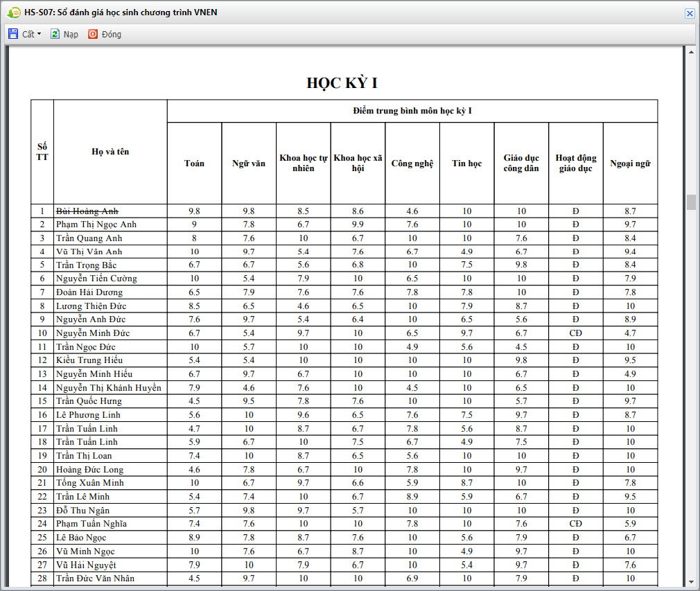Click Toán score 9.8 for Bùi Hoàng Anh
This screenshot has height=591, width=700.
194,211
